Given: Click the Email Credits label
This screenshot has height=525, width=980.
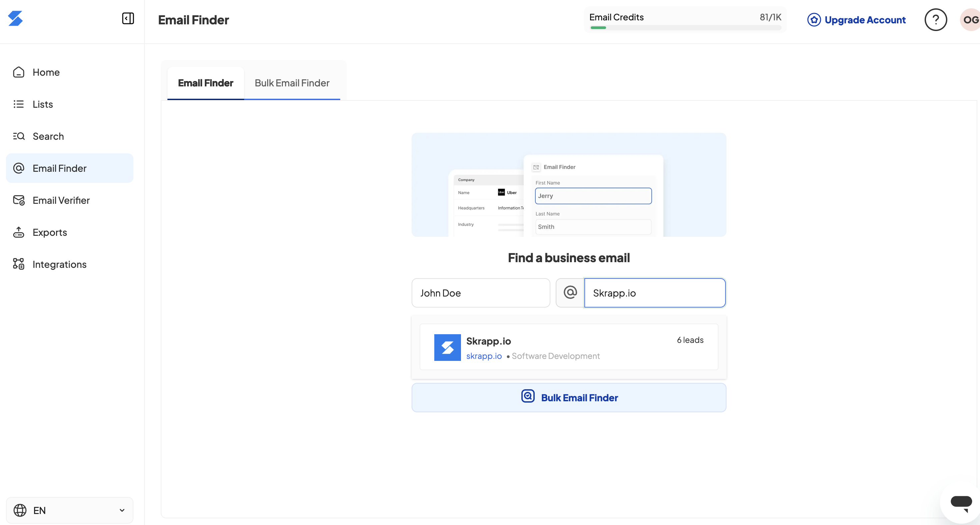Looking at the screenshot, I should pyautogui.click(x=616, y=17).
